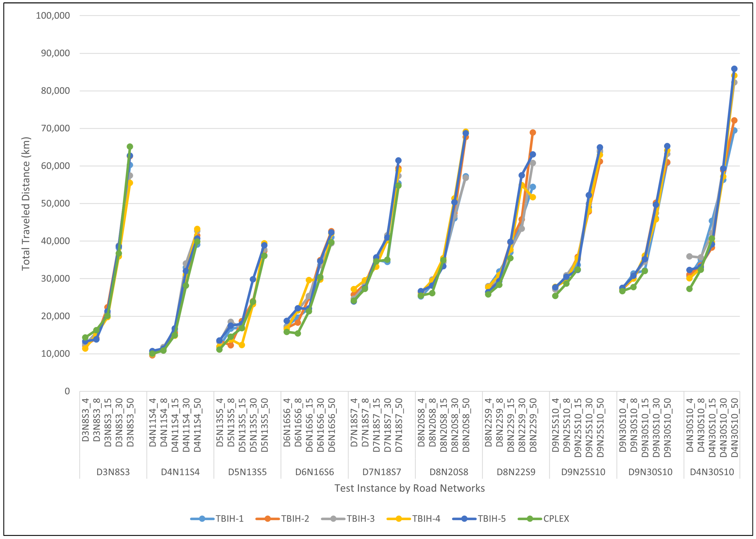
Task: Click the D4N30S10 road network group label
Action: [x=712, y=472]
